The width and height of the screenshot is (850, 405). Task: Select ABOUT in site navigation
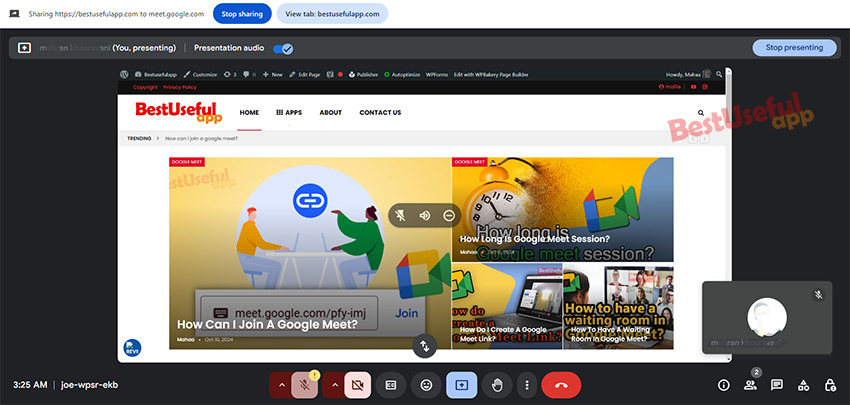(x=331, y=113)
